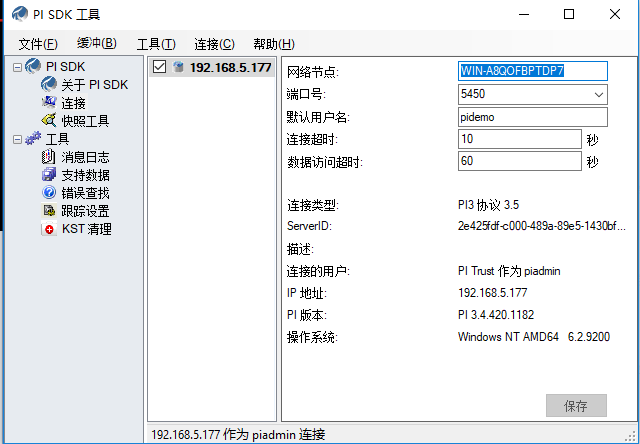Click the 关于 PI SDK icon
Screen dimensions: 640x444
click(x=49, y=84)
